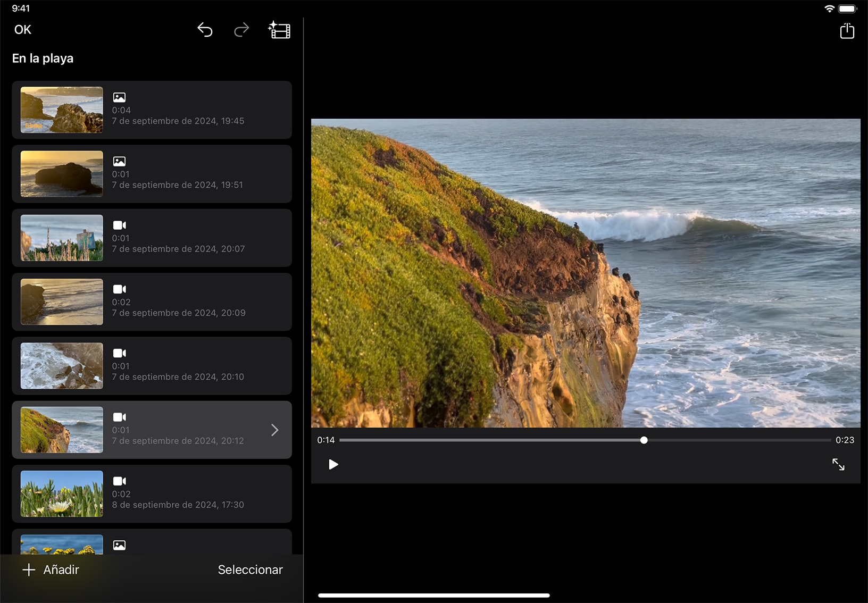The image size is (868, 603).
Task: Tap the Wi-Fi status icon
Action: click(x=829, y=9)
